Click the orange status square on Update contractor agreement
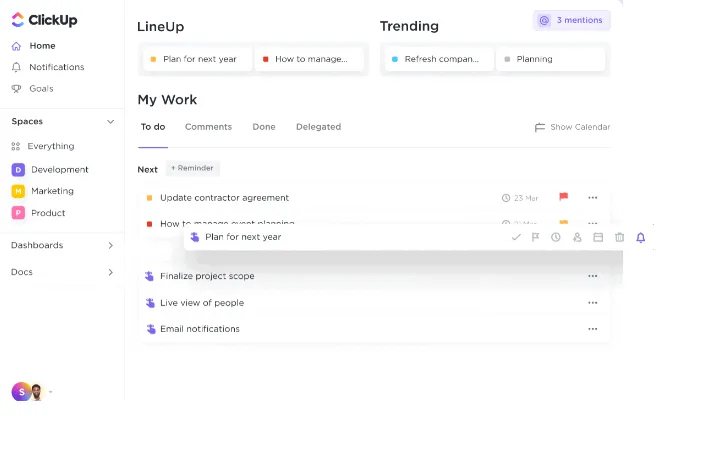This screenshot has height=476, width=702. point(150,198)
